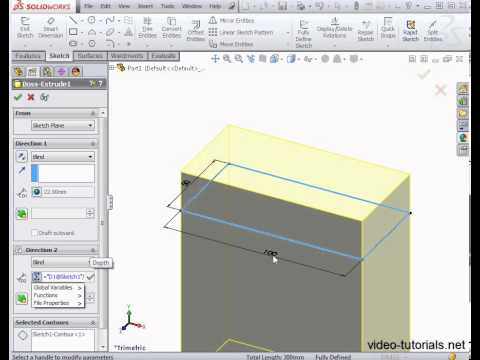Expand File Properties submenu
The height and width of the screenshot is (360, 480).
[x=58, y=303]
